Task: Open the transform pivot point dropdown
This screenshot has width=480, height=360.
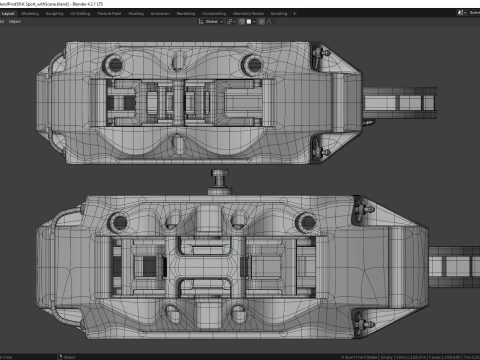Action: [231, 22]
